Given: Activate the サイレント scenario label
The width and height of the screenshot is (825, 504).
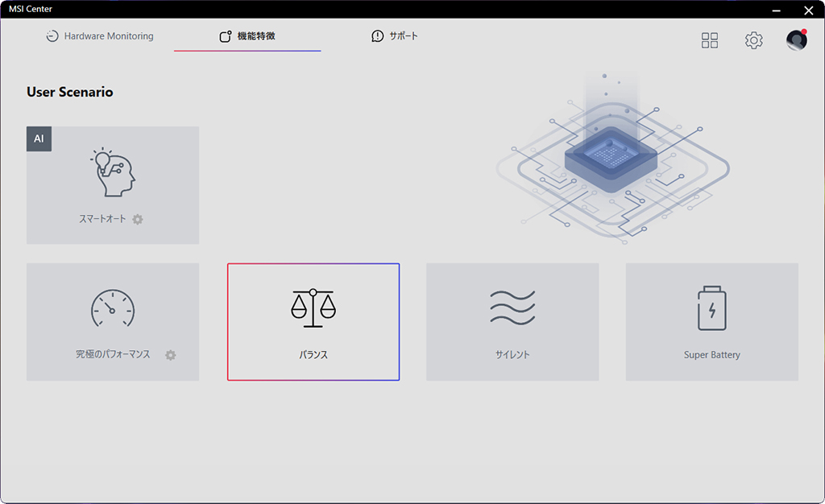Looking at the screenshot, I should tap(512, 355).
